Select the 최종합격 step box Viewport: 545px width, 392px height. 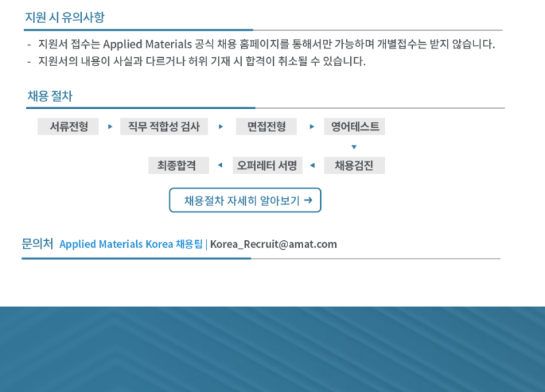pyautogui.click(x=178, y=165)
